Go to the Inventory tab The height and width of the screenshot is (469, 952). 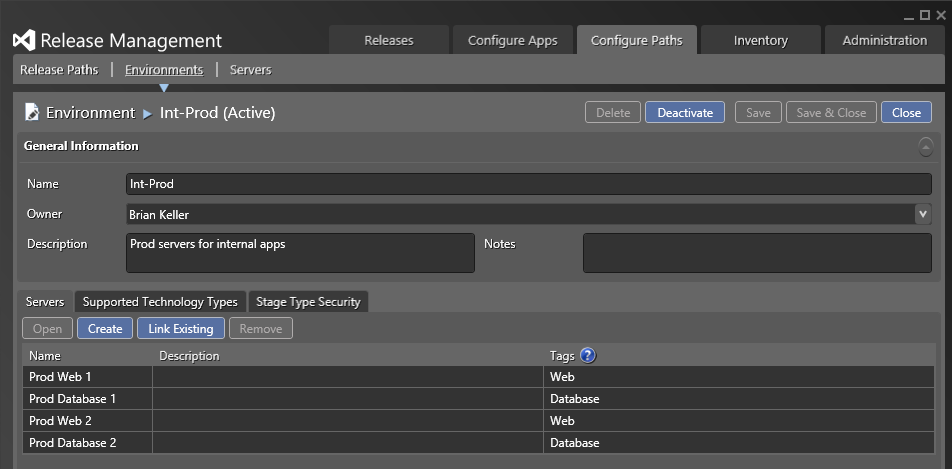pyautogui.click(x=760, y=41)
